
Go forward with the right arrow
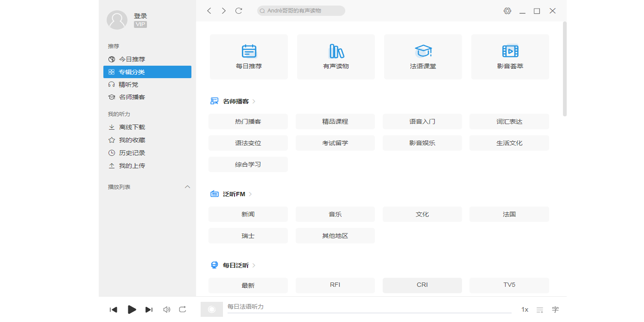[x=224, y=11]
